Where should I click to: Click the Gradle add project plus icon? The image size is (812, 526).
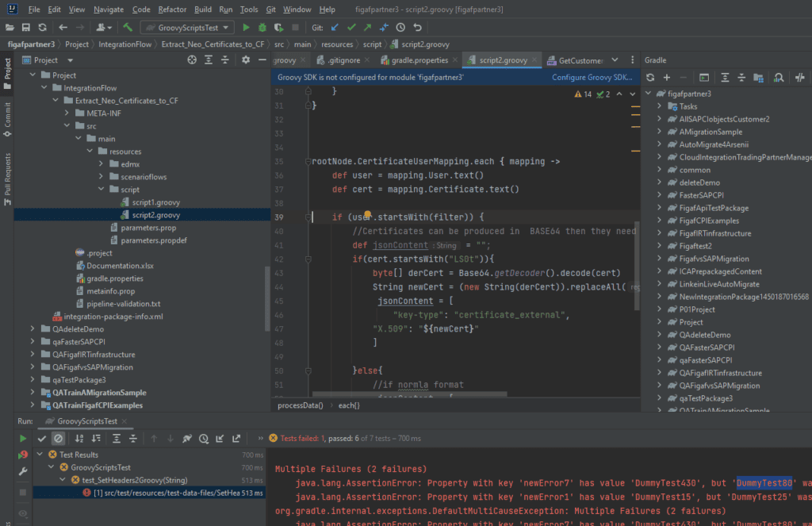(x=667, y=78)
